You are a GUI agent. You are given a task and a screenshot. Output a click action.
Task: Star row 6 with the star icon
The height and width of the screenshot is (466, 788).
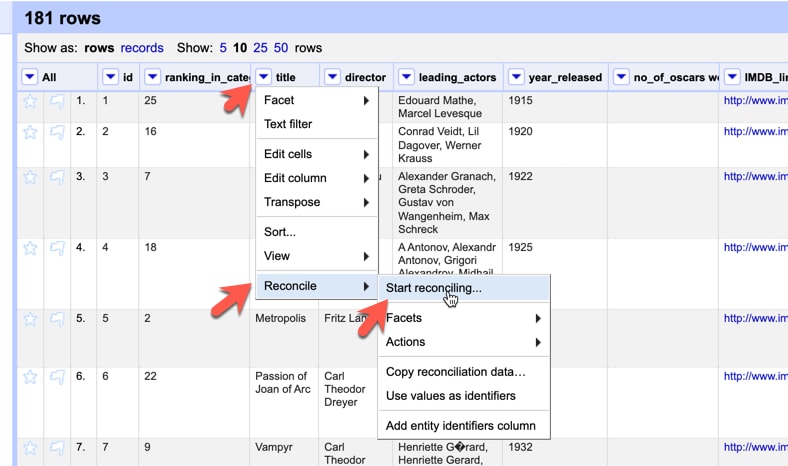(30, 377)
